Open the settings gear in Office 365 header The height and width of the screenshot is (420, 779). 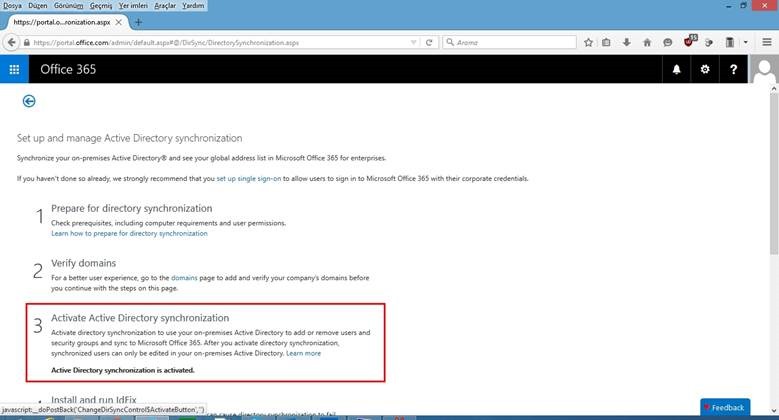(704, 69)
